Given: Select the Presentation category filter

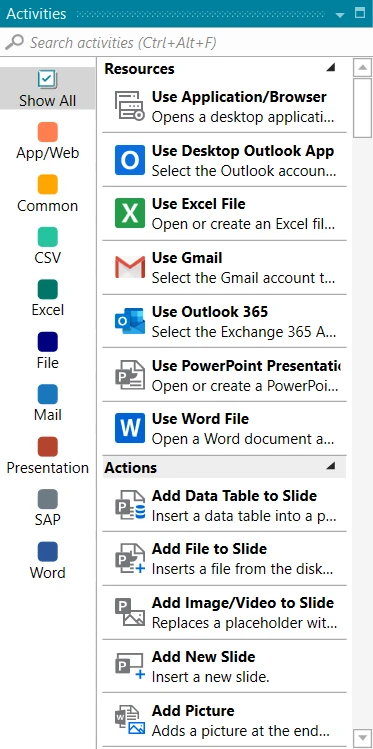Looking at the screenshot, I should tap(47, 455).
